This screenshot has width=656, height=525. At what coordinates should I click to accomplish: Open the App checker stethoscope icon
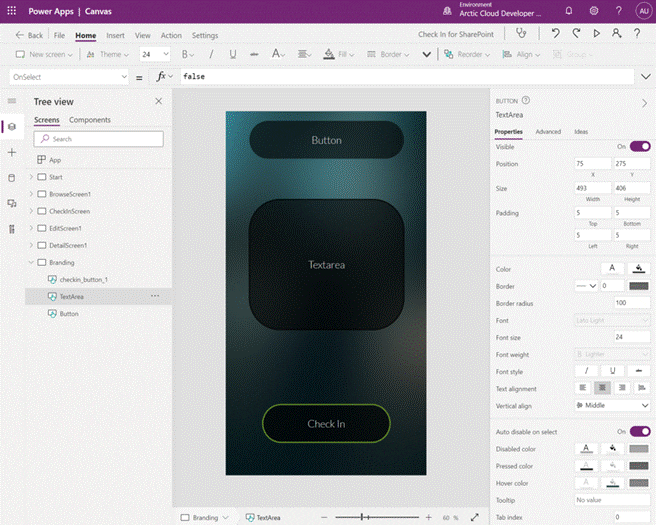click(520, 34)
